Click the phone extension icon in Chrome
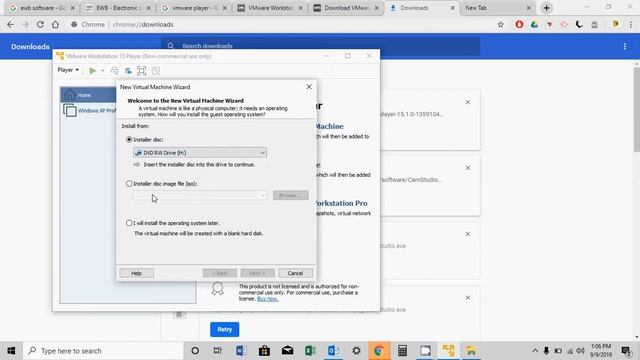 point(579,24)
